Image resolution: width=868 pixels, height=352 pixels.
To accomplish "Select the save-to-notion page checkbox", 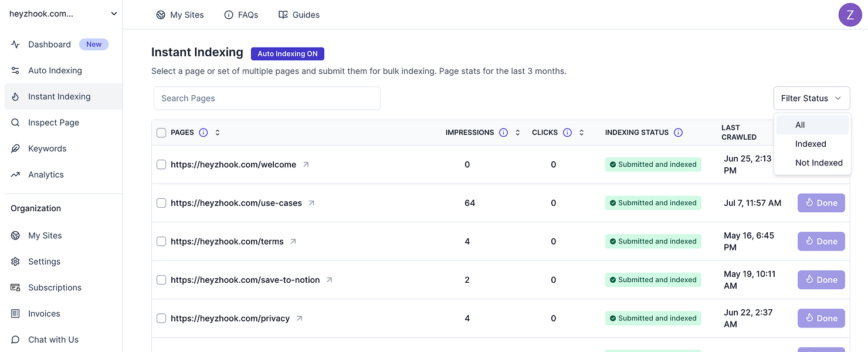I will click(161, 280).
